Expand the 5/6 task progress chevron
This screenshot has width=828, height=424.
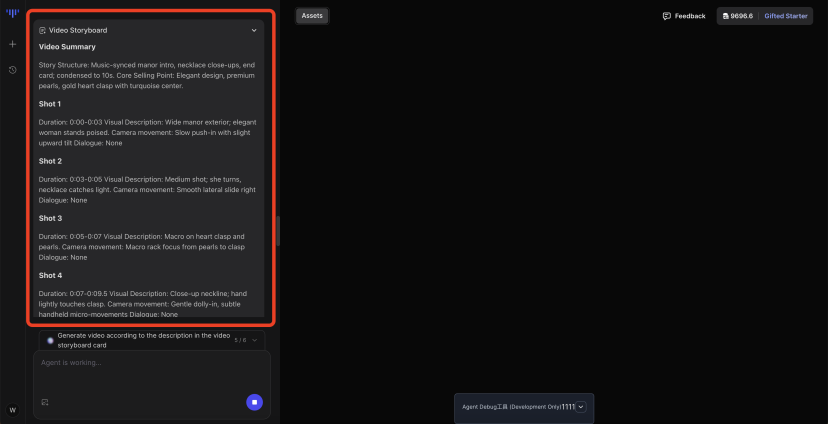click(254, 340)
